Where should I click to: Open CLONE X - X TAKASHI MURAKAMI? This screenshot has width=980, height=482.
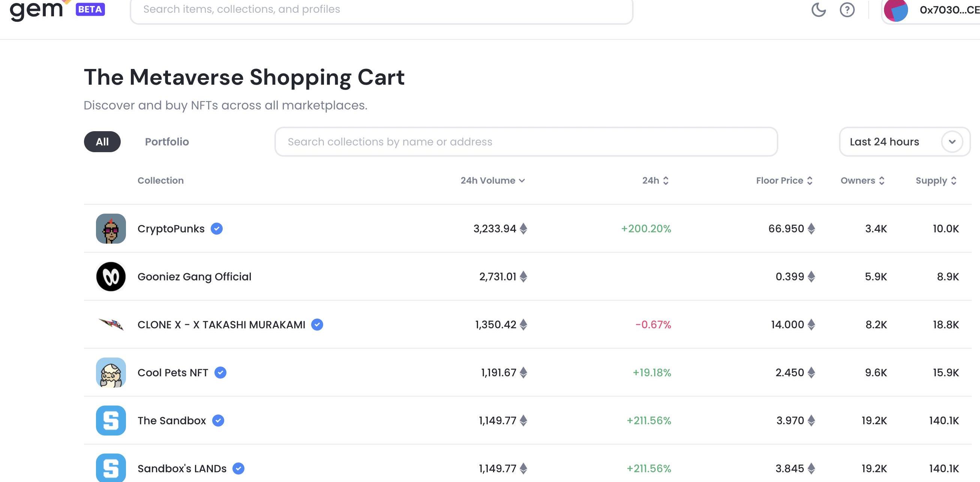[x=221, y=325]
